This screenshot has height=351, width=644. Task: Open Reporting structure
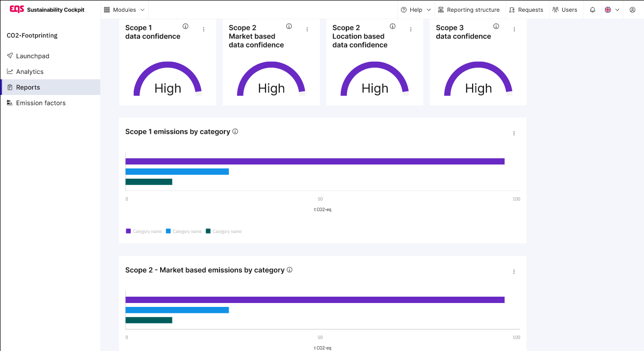click(x=469, y=10)
